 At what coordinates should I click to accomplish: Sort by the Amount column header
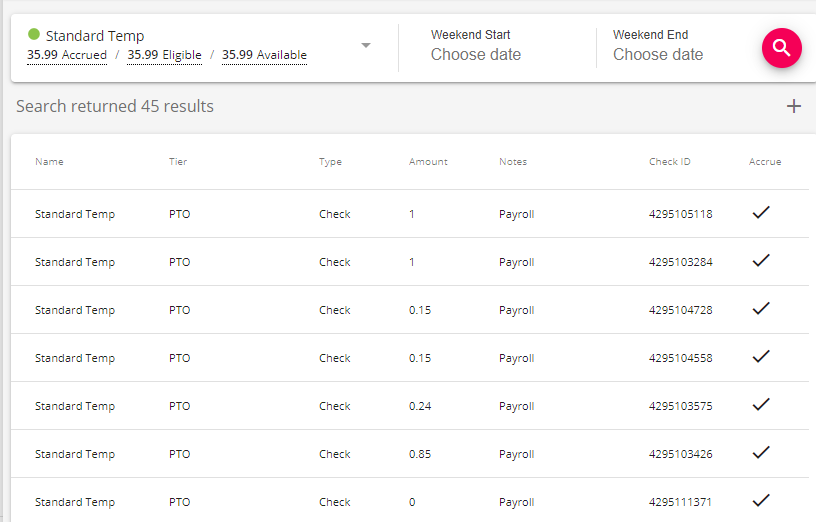point(428,162)
